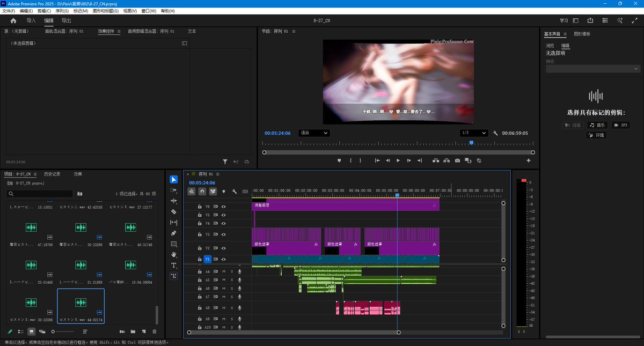
Task: Select the Type text tool
Action: (174, 265)
